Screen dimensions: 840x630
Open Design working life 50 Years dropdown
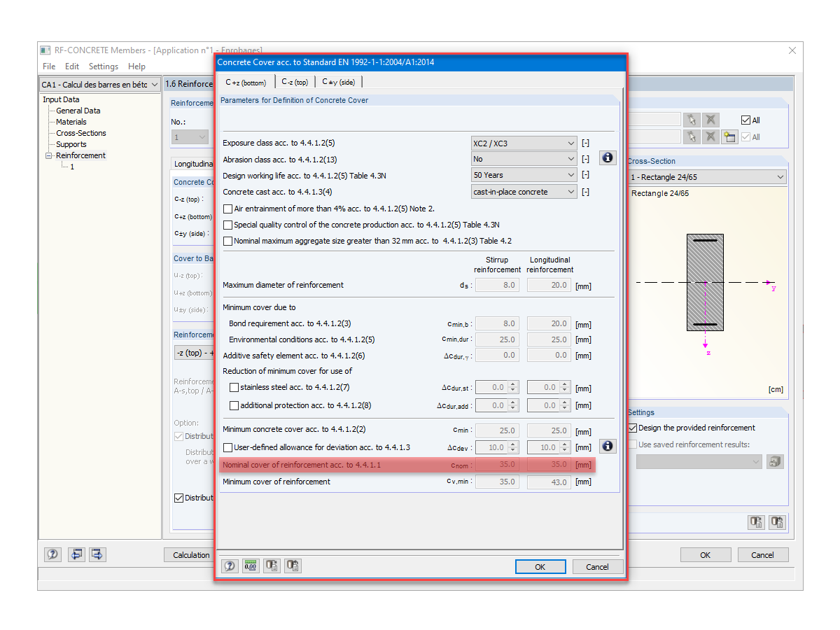click(524, 175)
